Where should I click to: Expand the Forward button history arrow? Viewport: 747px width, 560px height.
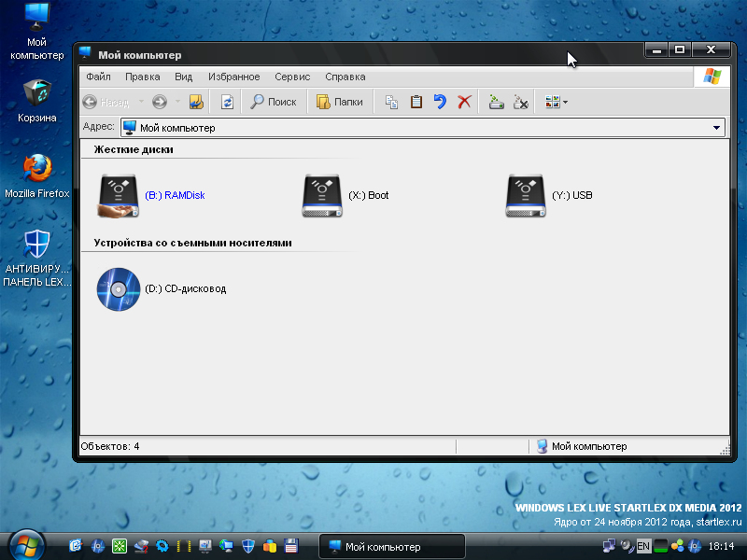(x=176, y=102)
